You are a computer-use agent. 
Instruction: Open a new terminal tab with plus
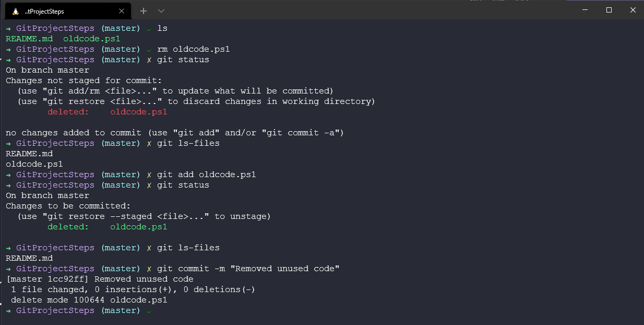coord(144,10)
